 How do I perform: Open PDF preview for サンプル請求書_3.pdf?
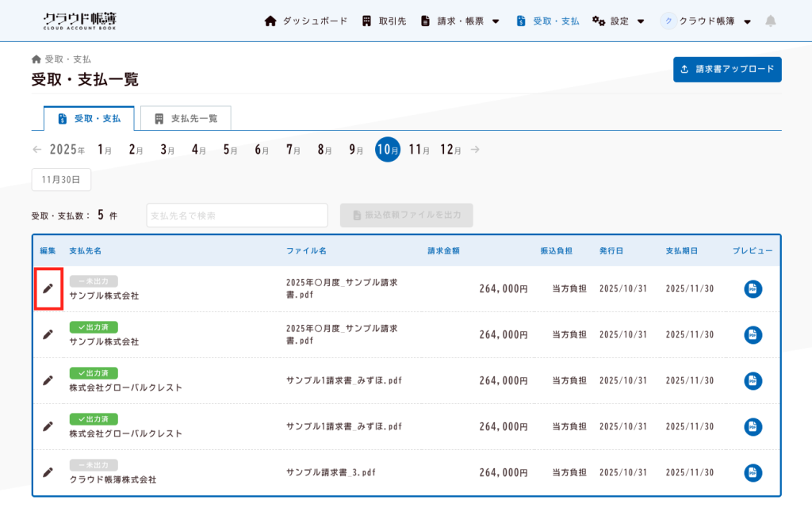(x=753, y=473)
